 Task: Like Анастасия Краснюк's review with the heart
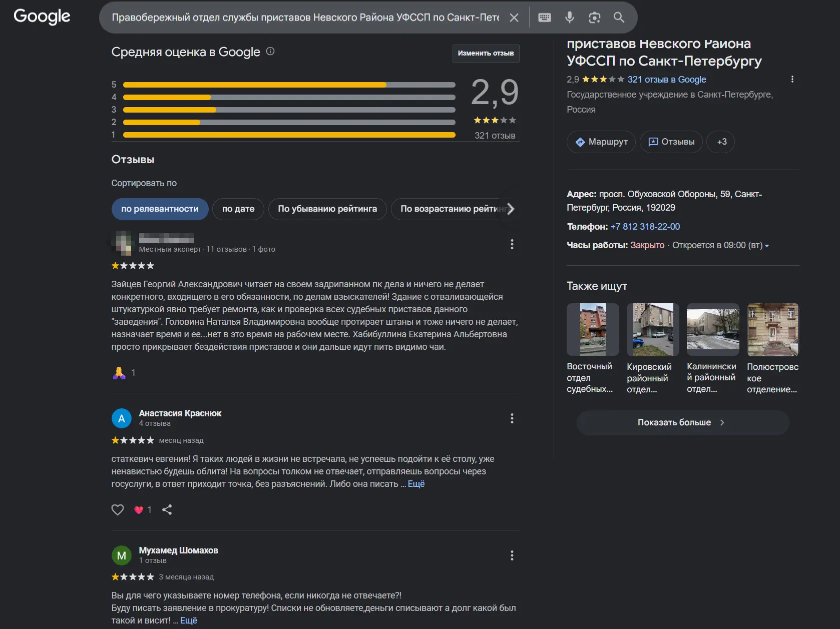(118, 510)
